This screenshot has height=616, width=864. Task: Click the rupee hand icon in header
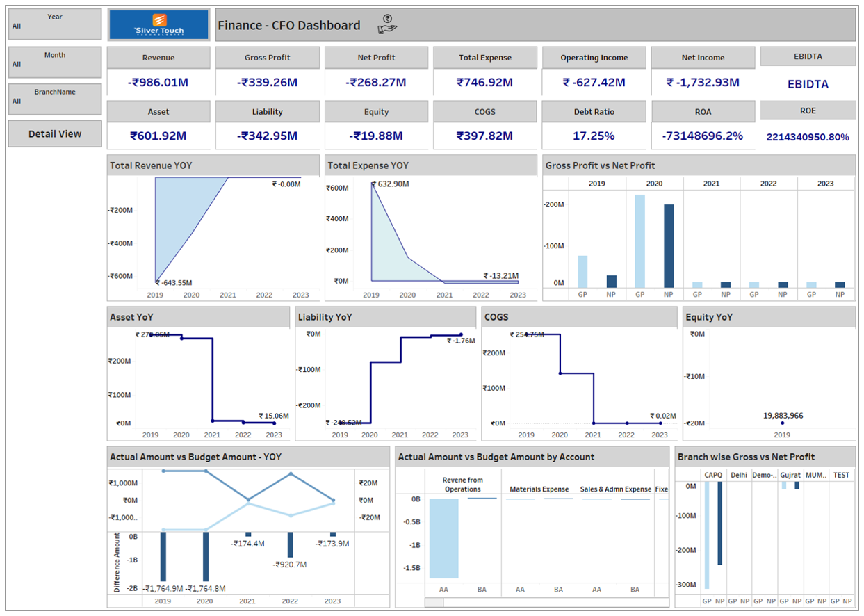387,25
